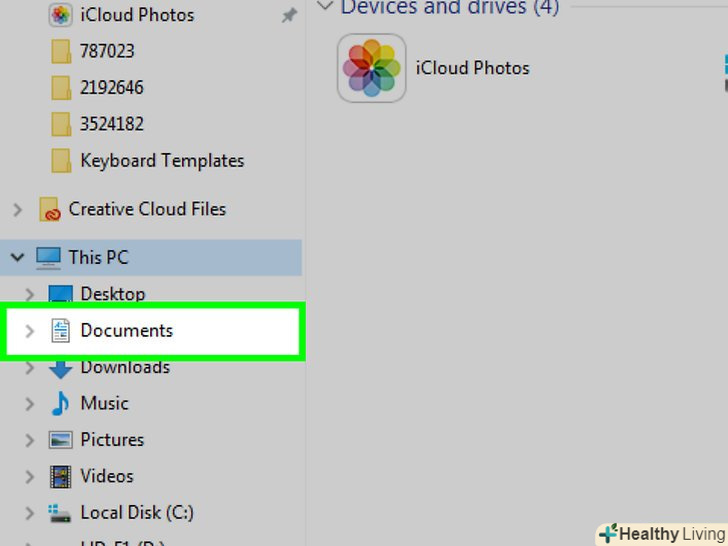This screenshot has width=728, height=546.
Task: Click the iCloud Photos sidebar icon
Action: click(x=61, y=15)
